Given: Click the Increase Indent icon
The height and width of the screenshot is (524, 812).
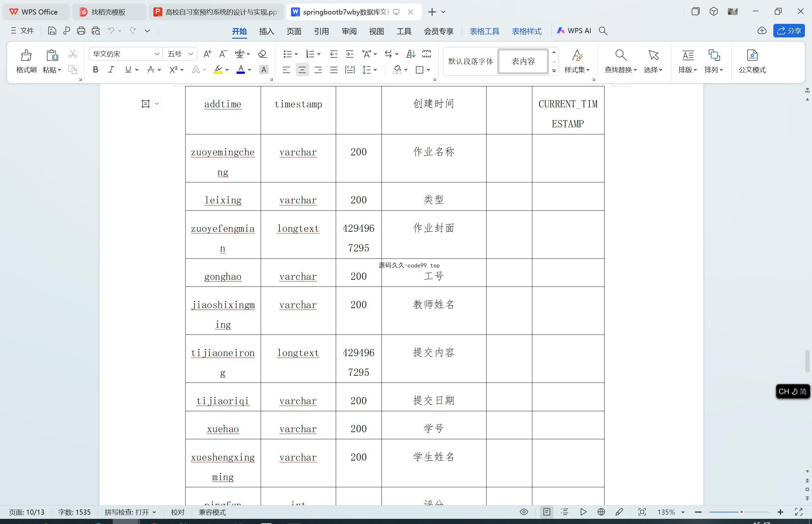Looking at the screenshot, I should point(349,54).
